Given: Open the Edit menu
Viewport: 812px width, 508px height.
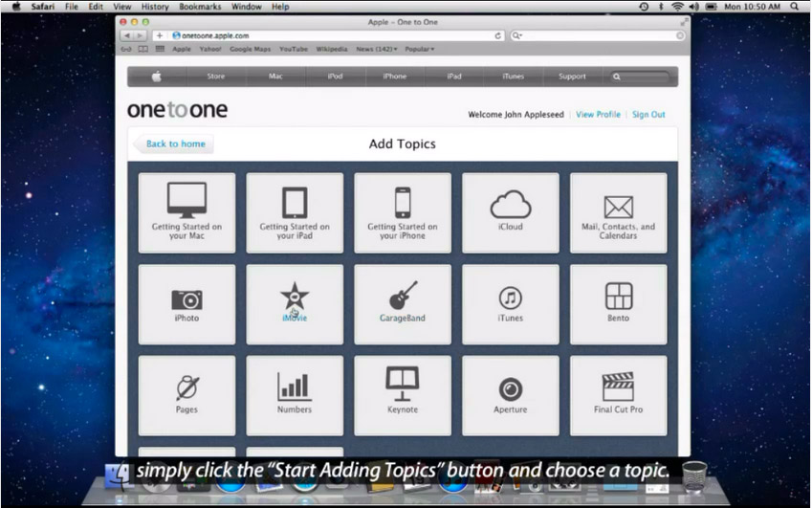Looking at the screenshot, I should [96, 7].
